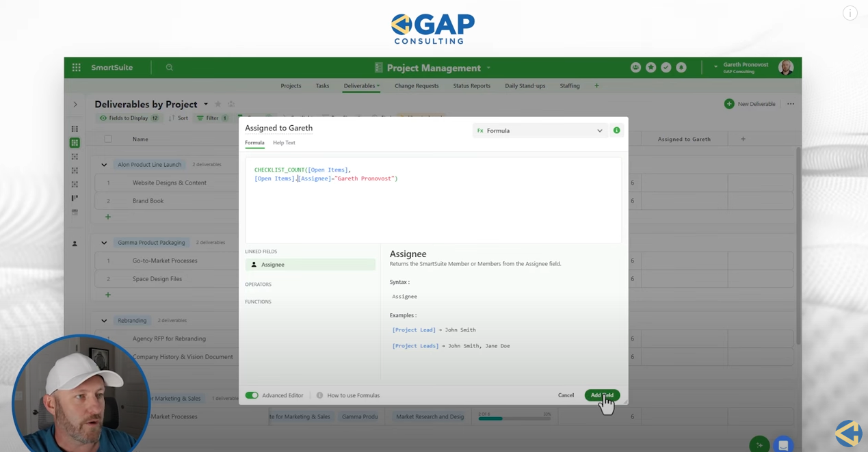Click the green info icon beside Formula
The width and height of the screenshot is (868, 452).
click(616, 130)
